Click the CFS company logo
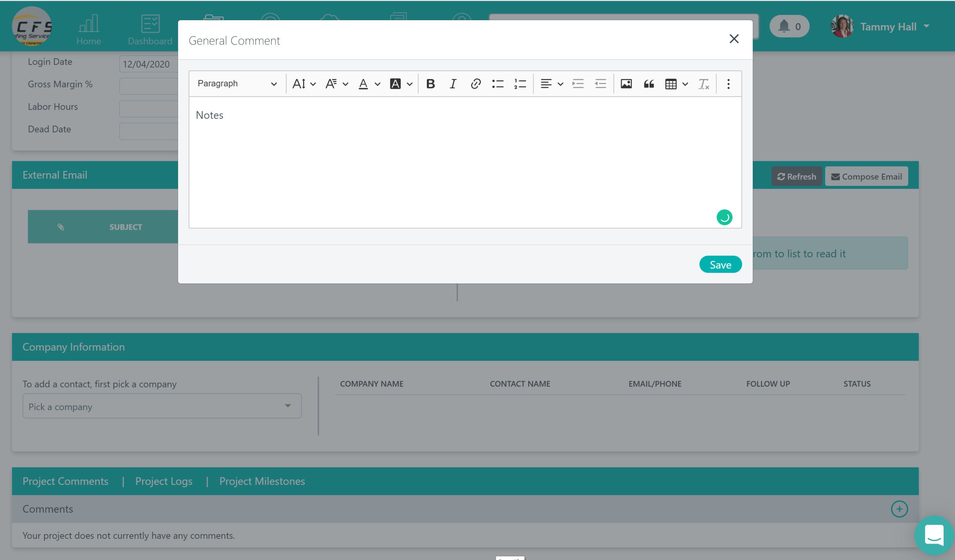This screenshot has width=955, height=560. (32, 26)
